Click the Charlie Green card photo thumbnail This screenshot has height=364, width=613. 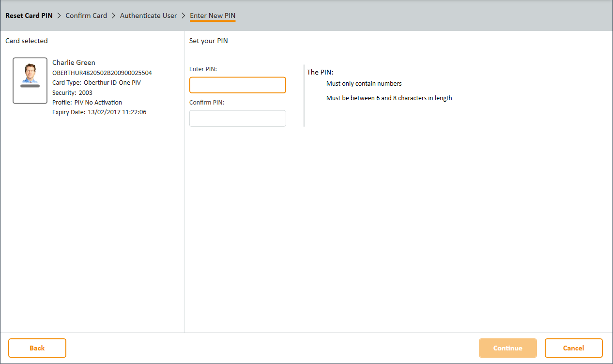30,81
